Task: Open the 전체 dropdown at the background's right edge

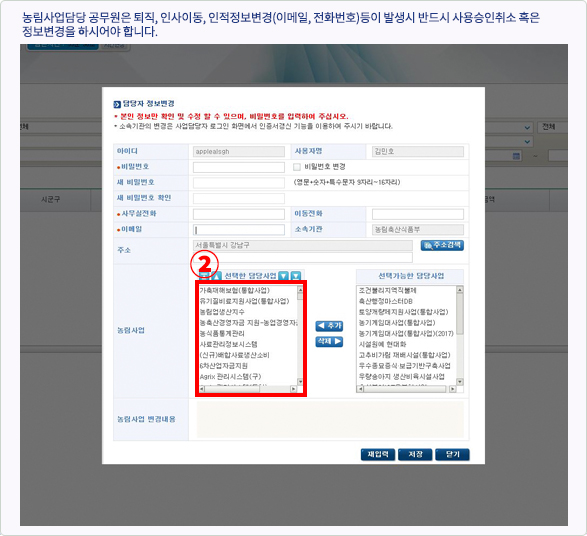Action: point(553,127)
